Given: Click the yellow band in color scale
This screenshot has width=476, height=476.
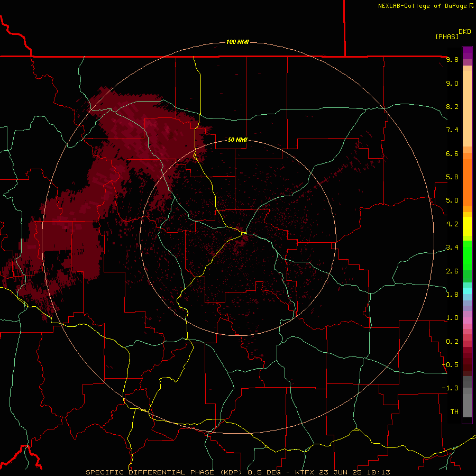Looking at the screenshot, I should point(467,226).
